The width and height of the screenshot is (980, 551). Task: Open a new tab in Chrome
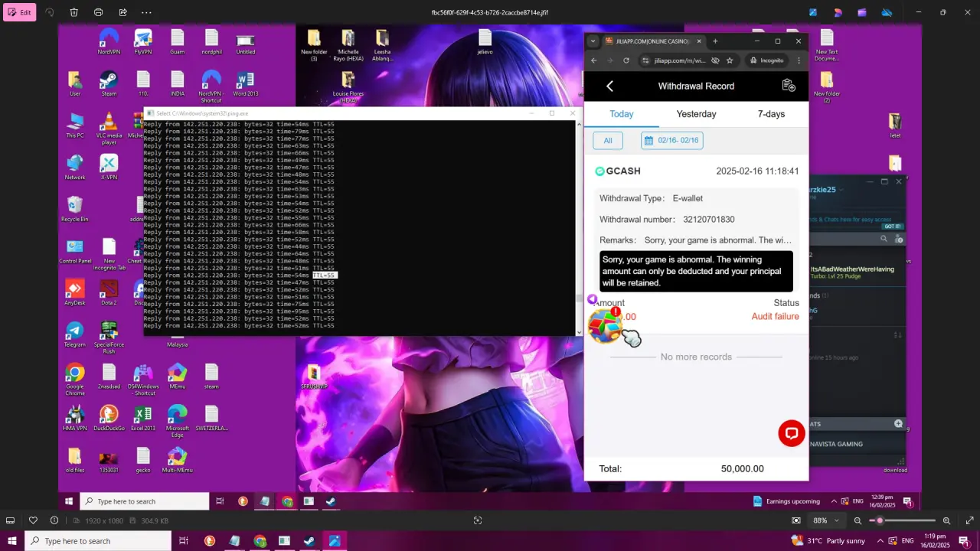[x=715, y=41]
